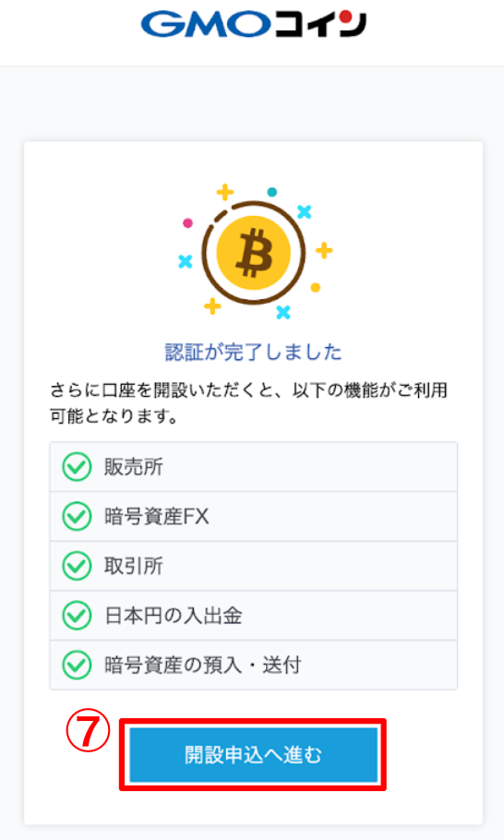The height and width of the screenshot is (840, 504).
Task: Click the さらに口座を開設 description text
Action: pyautogui.click(x=248, y=402)
